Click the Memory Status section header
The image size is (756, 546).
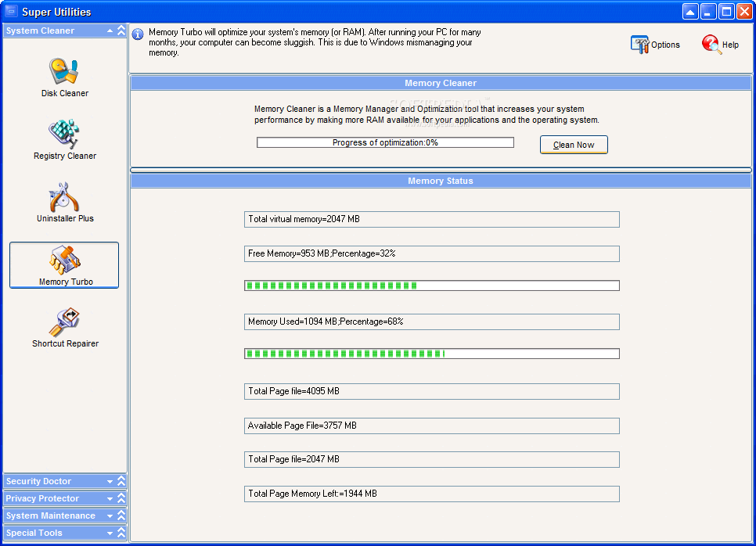[x=441, y=181]
